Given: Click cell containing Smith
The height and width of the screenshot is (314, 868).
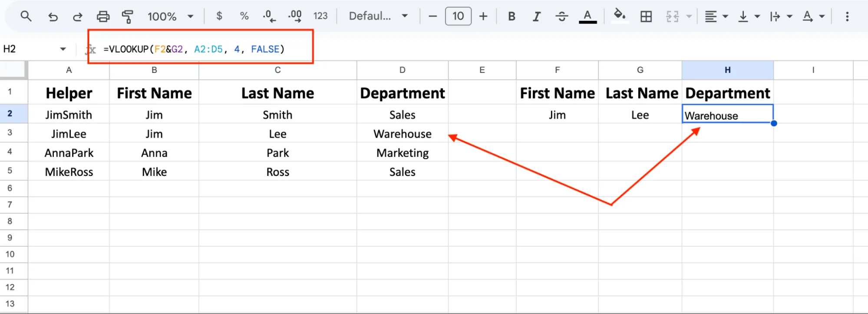Looking at the screenshot, I should tap(277, 115).
